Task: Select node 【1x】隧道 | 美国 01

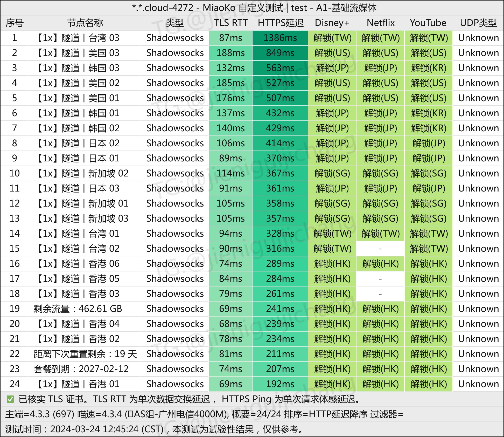Action: [77, 98]
